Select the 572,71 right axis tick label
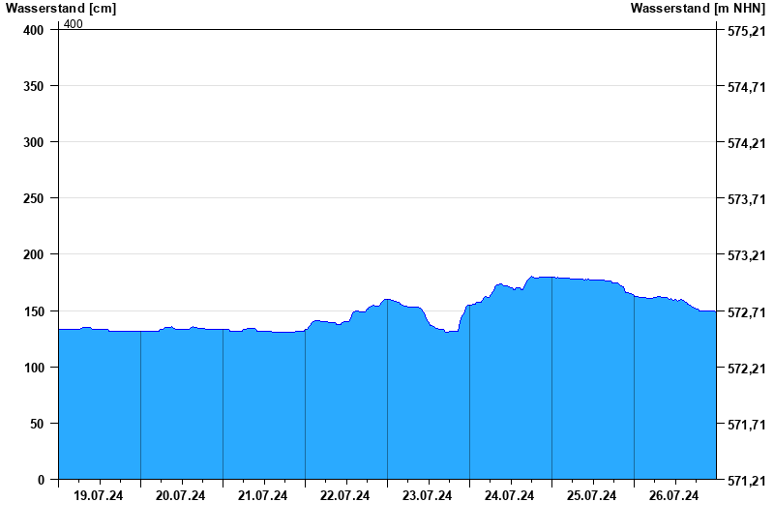The width and height of the screenshot is (774, 532). (745, 312)
